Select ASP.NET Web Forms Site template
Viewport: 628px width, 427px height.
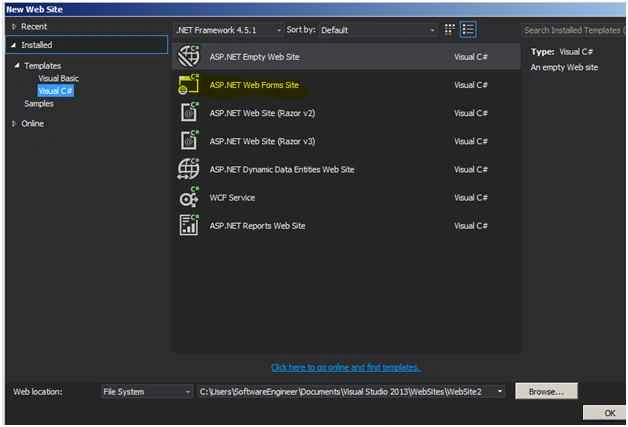pyautogui.click(x=347, y=85)
